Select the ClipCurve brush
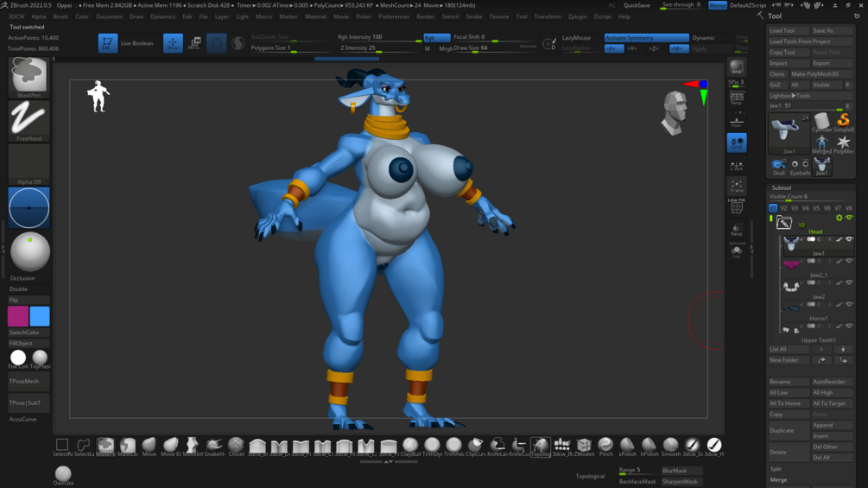The width and height of the screenshot is (868, 488). pos(476,446)
